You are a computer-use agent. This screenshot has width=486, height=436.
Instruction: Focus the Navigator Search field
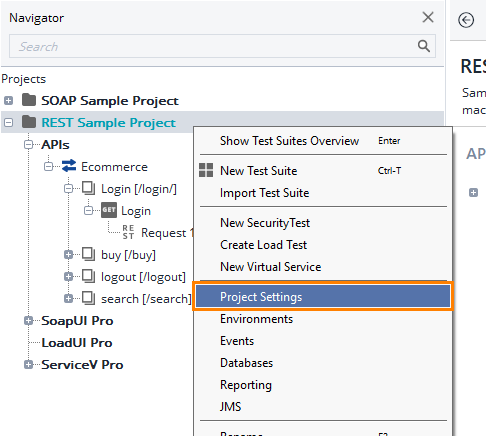(222, 46)
